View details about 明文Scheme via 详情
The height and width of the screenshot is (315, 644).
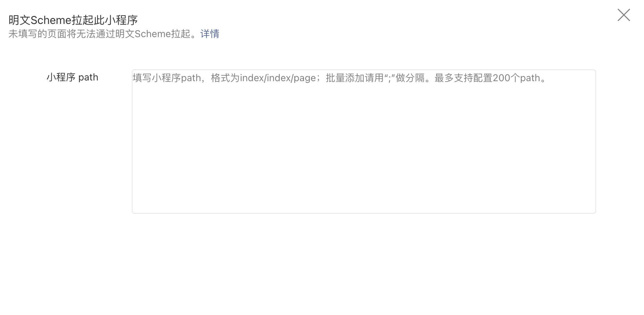pyautogui.click(x=210, y=34)
